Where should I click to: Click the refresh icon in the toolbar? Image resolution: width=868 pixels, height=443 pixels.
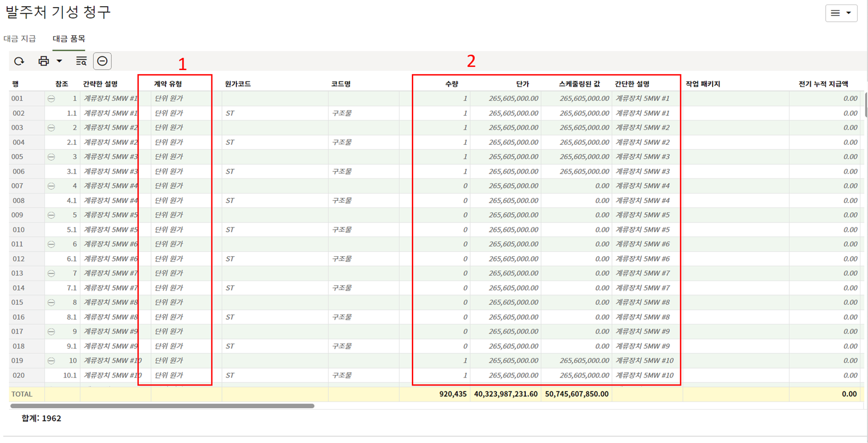[19, 61]
